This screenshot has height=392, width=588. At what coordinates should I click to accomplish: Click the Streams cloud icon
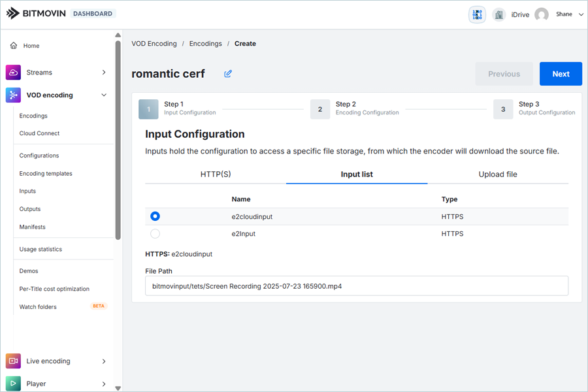(13, 73)
